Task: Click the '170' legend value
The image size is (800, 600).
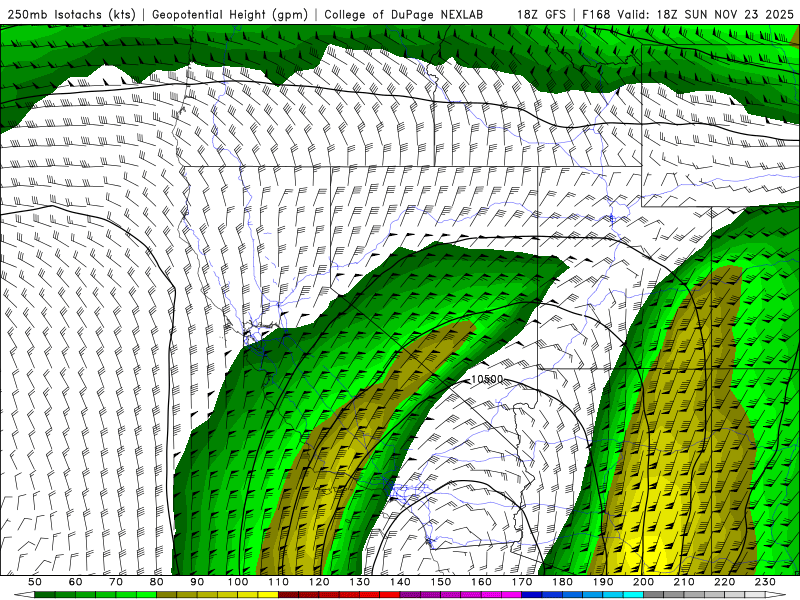Action: 521,582
